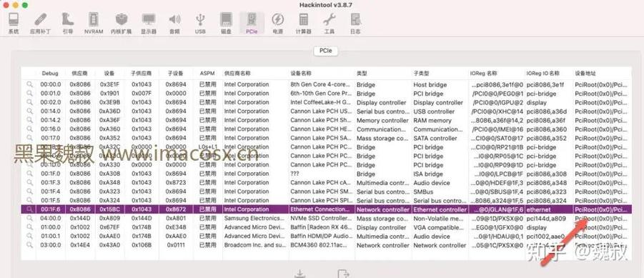Click the magnifier icon for row 04:00.0

click(29, 219)
